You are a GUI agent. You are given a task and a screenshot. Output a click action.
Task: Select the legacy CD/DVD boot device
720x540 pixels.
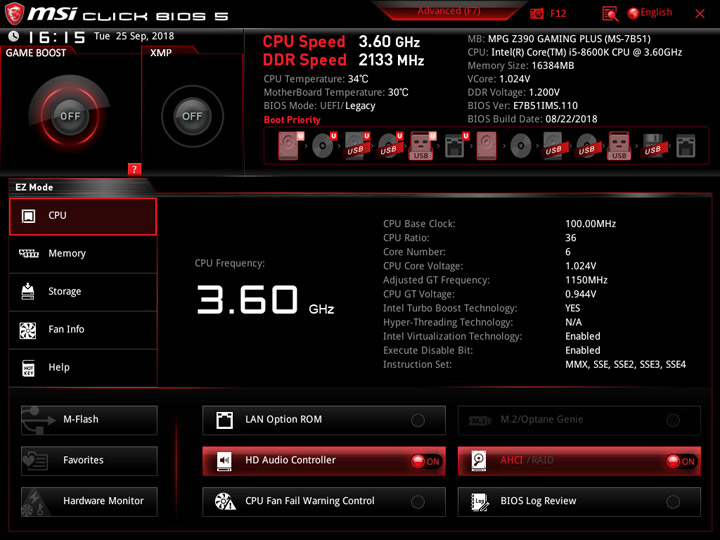coord(521,146)
